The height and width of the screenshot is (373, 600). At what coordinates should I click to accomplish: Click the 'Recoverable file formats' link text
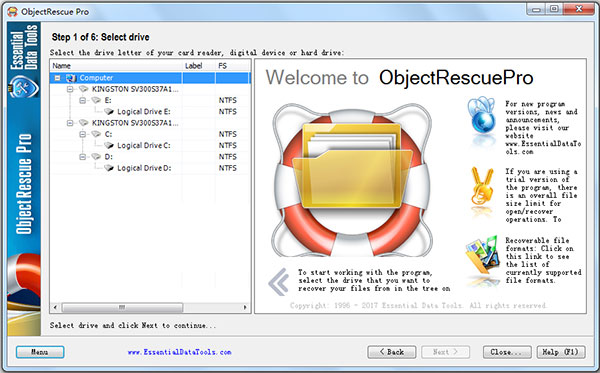(543, 261)
